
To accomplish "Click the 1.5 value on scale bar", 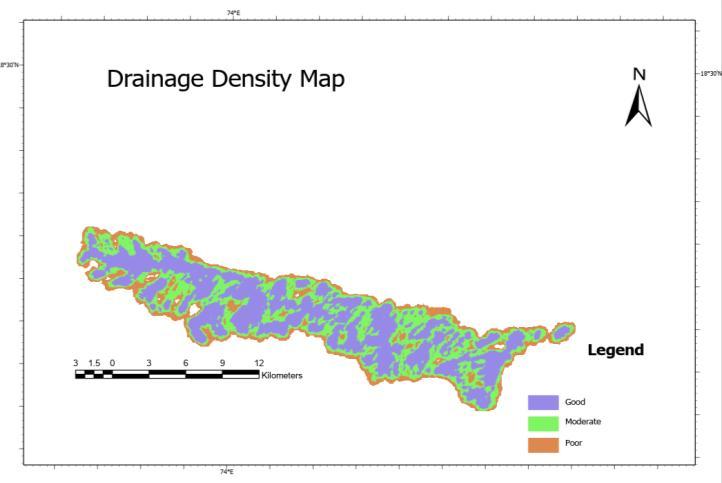I will (x=94, y=363).
